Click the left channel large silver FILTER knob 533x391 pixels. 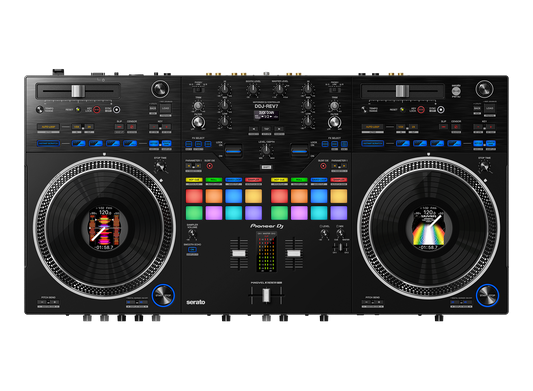pyautogui.click(x=198, y=122)
